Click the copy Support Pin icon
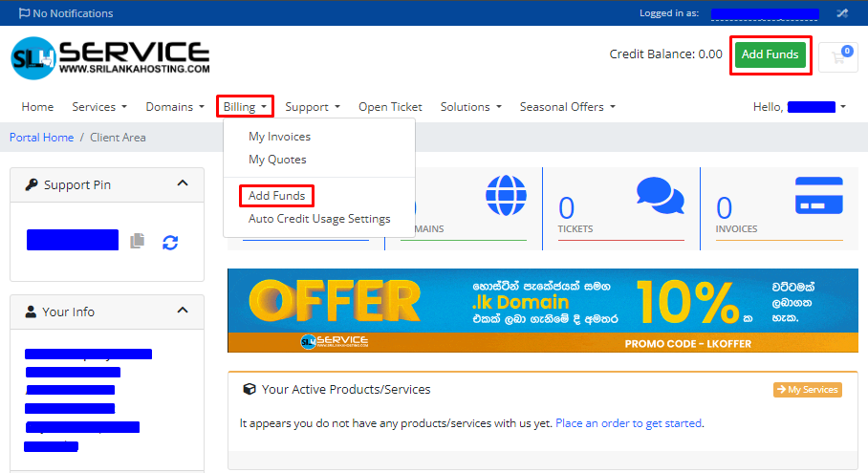The height and width of the screenshot is (473, 868). (138, 241)
